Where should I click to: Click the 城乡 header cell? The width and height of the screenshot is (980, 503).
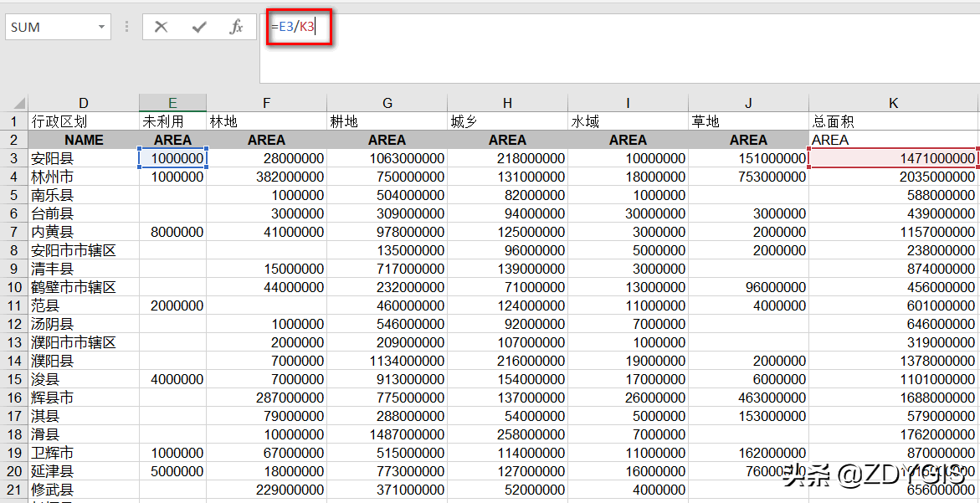[507, 121]
